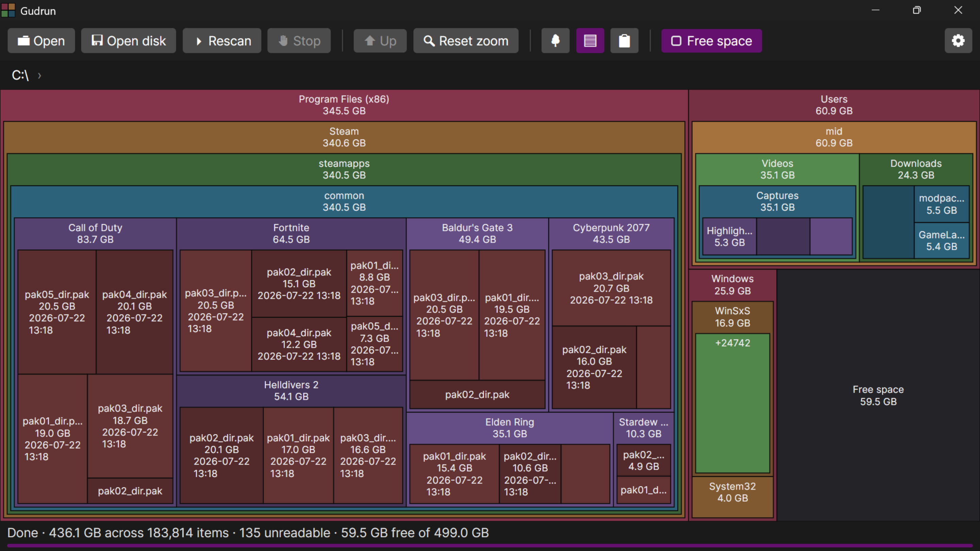Select Stardew pak02_... 4.9 GB file

(643, 461)
